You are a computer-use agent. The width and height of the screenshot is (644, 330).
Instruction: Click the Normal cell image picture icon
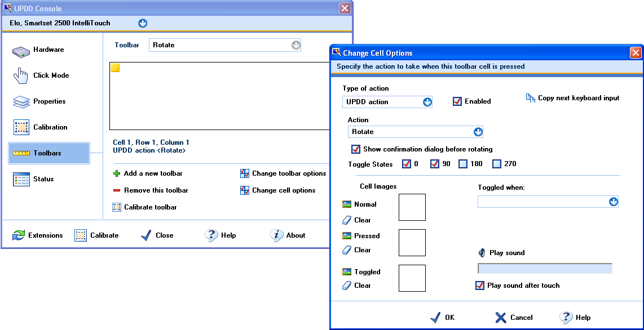click(347, 204)
